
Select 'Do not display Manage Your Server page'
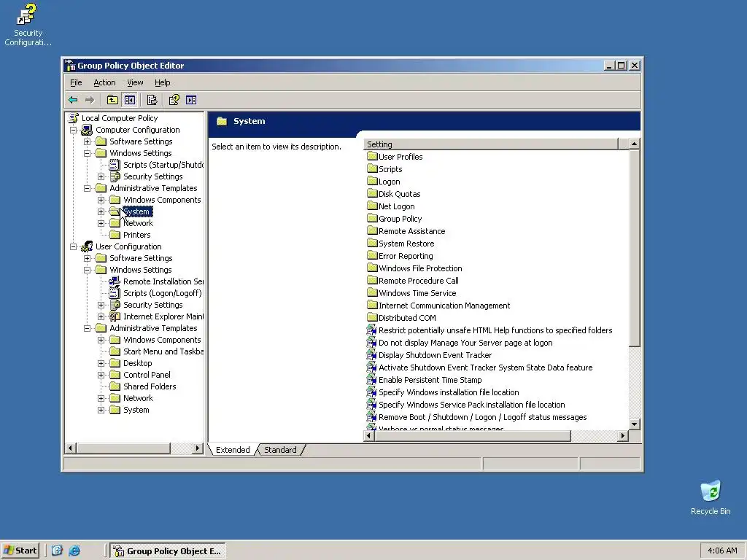465,343
